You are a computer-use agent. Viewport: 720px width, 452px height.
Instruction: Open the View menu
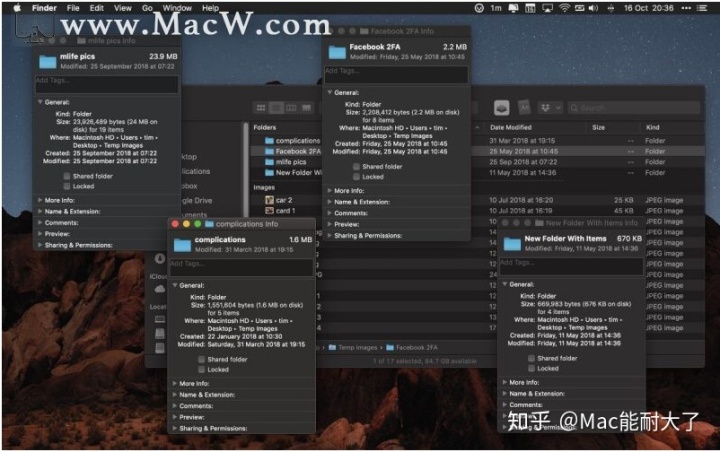[123, 8]
